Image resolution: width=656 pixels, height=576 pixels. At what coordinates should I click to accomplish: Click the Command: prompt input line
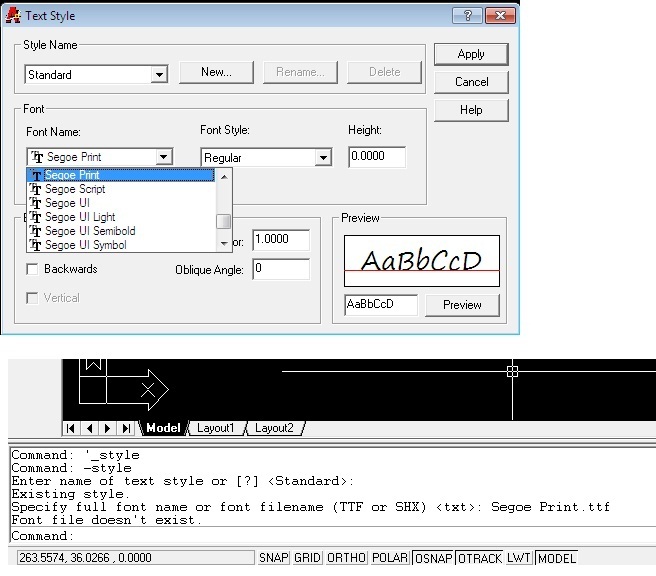click(333, 536)
